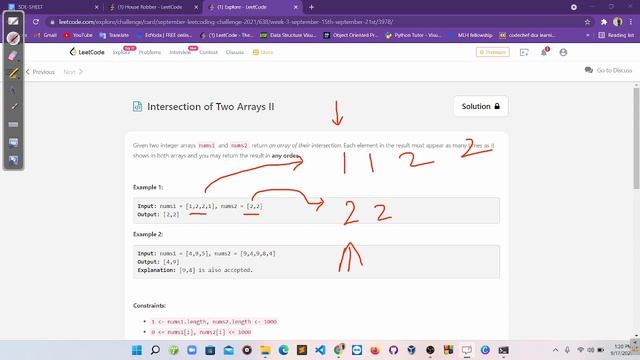Open GitHub Desktop from taskbar
The height and width of the screenshot is (360, 640).
(x=393, y=350)
